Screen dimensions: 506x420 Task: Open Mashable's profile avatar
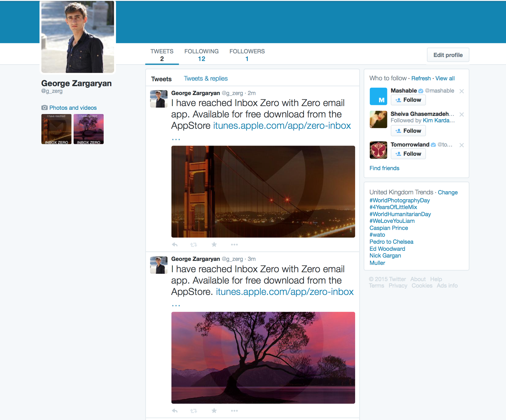378,96
